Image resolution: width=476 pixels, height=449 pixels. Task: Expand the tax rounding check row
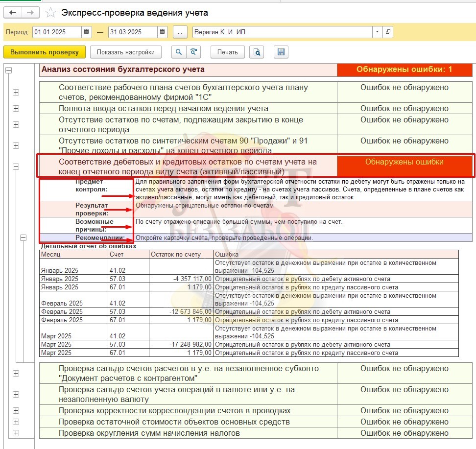pyautogui.click(x=16, y=433)
